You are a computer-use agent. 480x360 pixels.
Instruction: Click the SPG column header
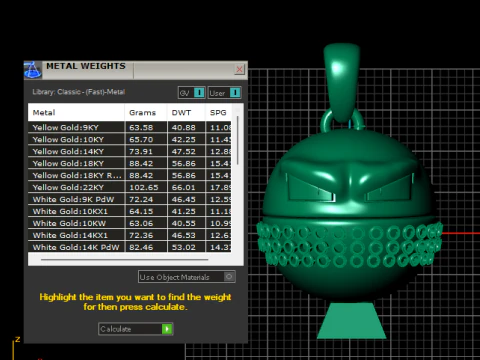(x=218, y=113)
